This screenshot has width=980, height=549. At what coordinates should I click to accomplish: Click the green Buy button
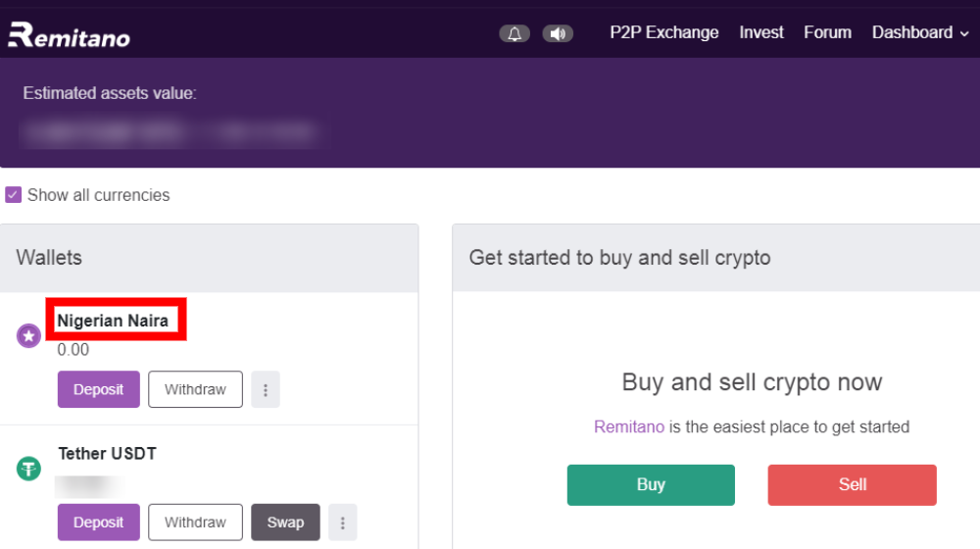[651, 484]
